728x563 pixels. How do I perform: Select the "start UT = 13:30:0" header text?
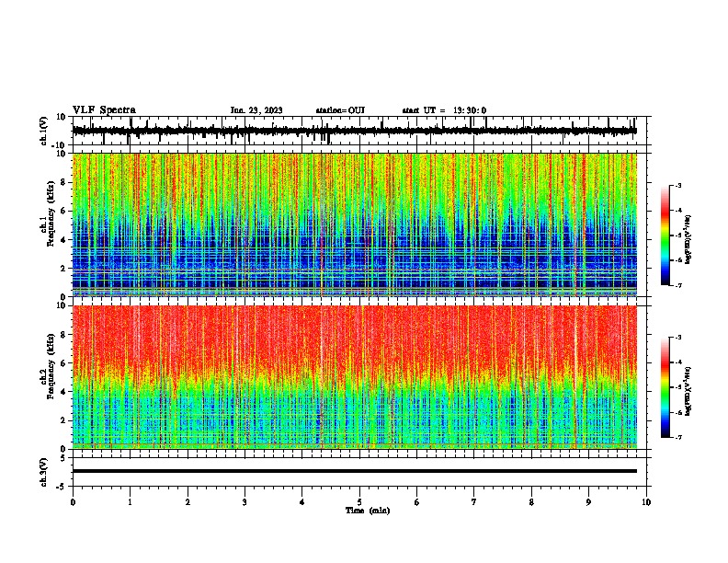(x=444, y=110)
